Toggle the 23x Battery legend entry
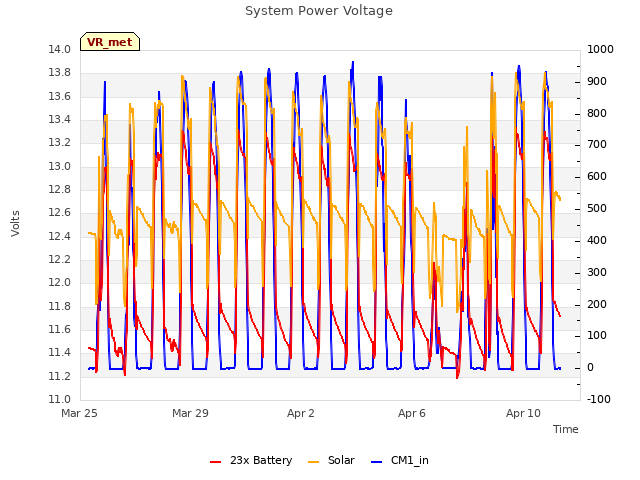Screen dimensions: 640x480 click(251, 460)
